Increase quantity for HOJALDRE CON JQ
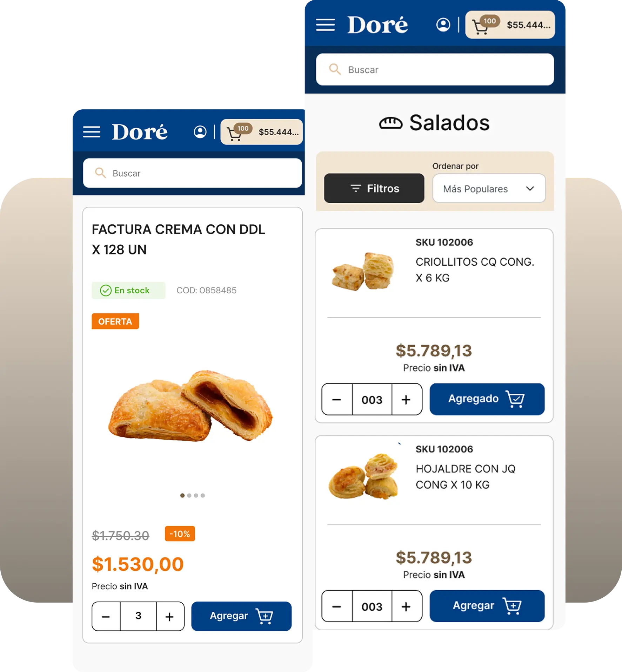 pos(406,606)
